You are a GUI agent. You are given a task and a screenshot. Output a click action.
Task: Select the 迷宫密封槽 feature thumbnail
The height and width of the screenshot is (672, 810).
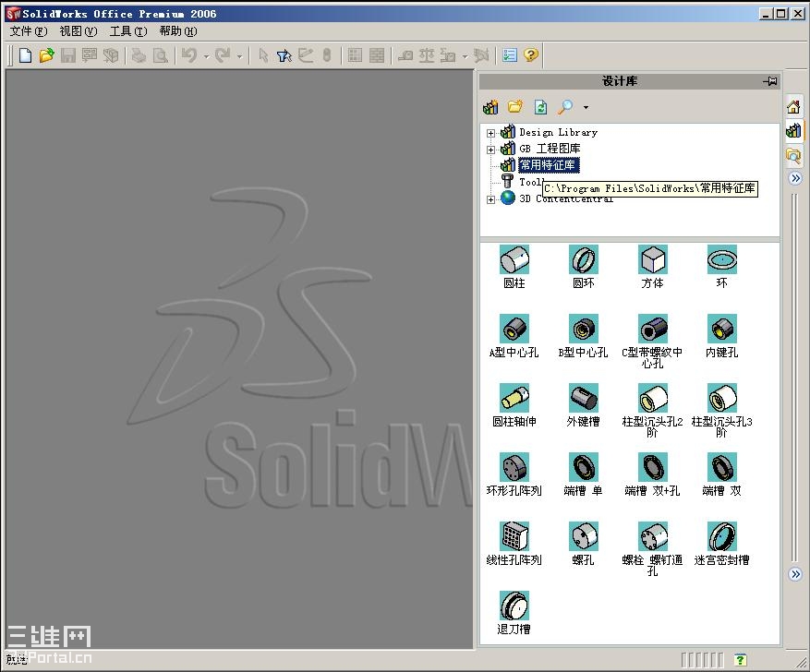(721, 535)
